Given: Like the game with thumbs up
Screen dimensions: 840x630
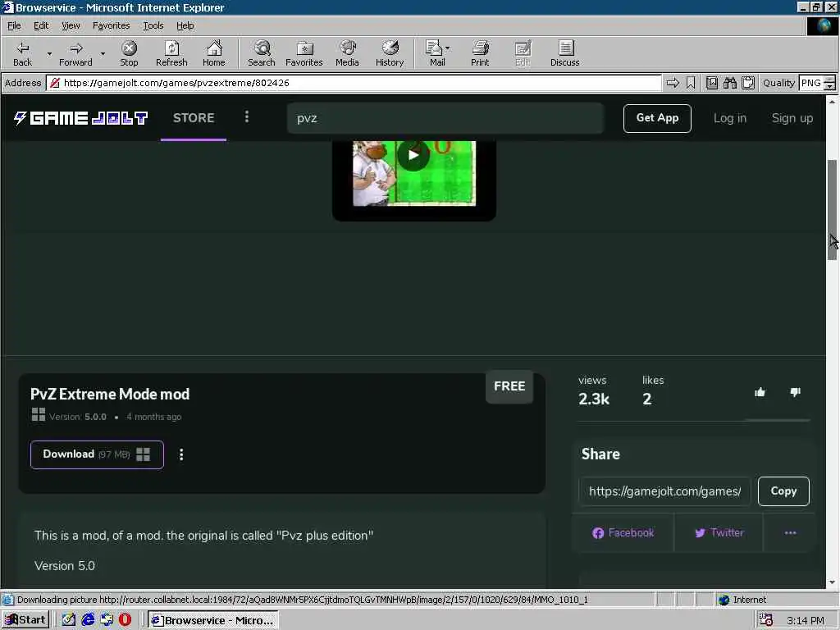Looking at the screenshot, I should tap(760, 393).
